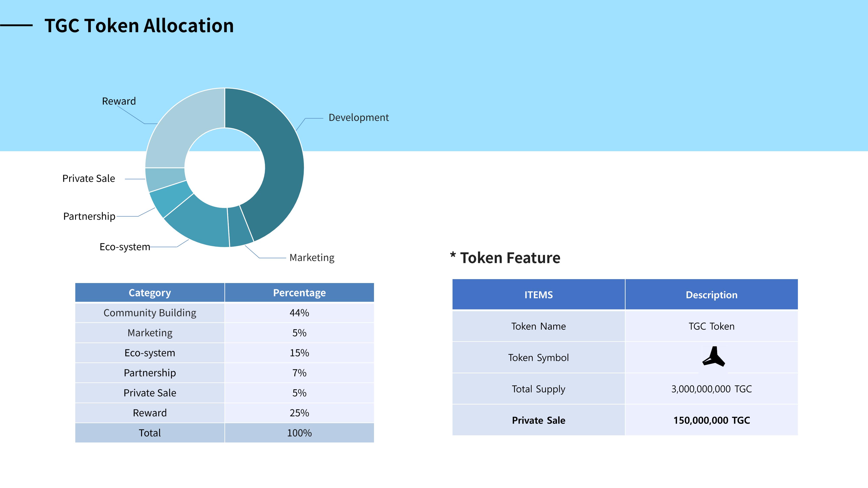Select the Category column header

click(x=150, y=293)
